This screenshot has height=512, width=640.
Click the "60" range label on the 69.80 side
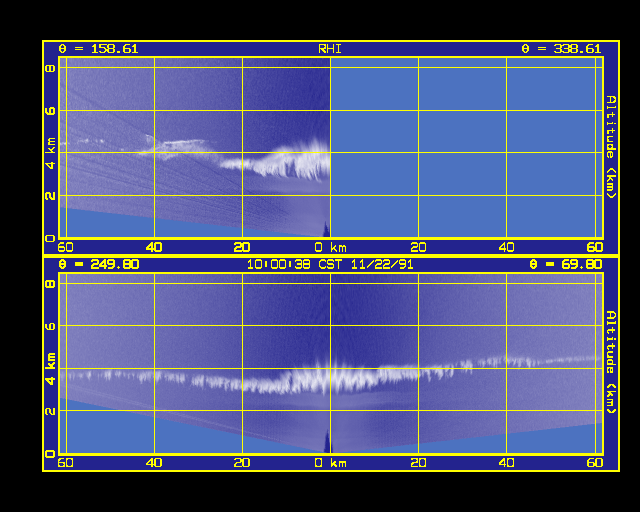click(x=595, y=463)
